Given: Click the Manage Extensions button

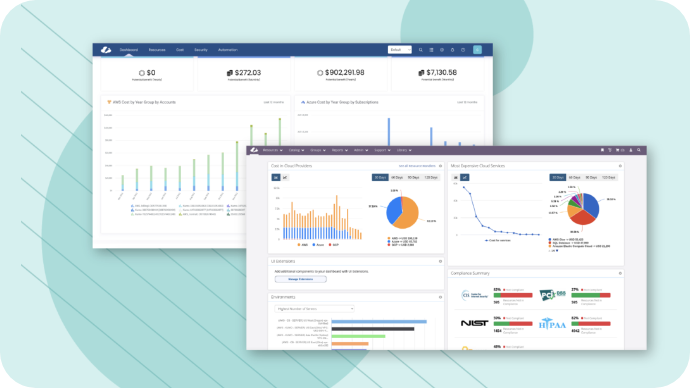Looking at the screenshot, I should (x=301, y=279).
